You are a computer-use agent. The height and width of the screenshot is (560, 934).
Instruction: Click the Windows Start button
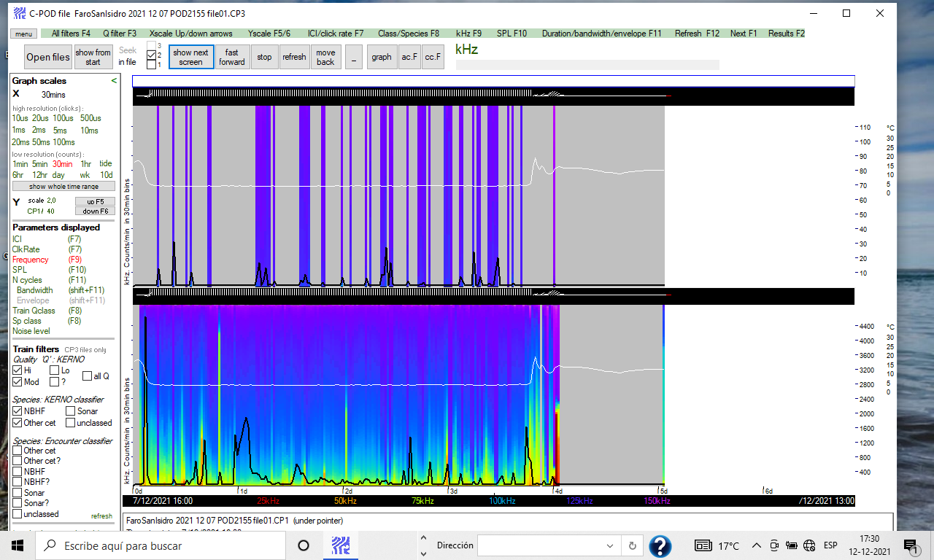click(18, 545)
